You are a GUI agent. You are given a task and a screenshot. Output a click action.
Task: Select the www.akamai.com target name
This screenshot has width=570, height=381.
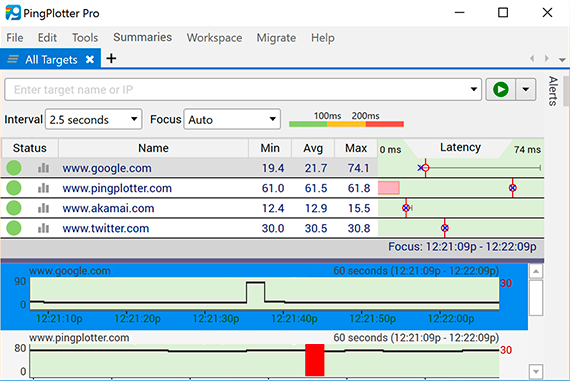point(108,208)
